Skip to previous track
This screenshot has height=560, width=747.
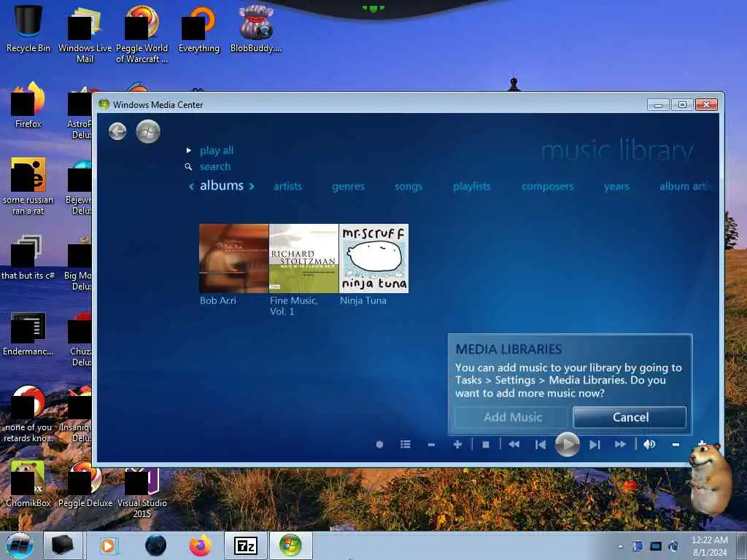click(x=541, y=445)
